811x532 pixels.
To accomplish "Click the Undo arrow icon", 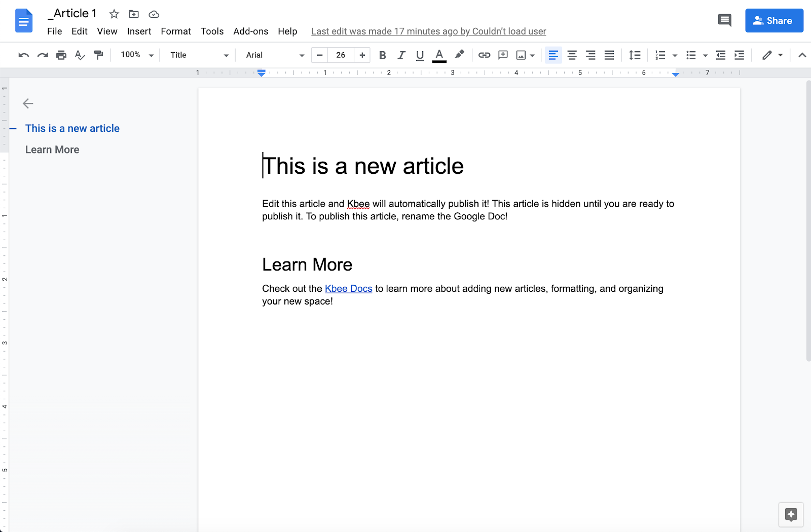I will (x=23, y=55).
